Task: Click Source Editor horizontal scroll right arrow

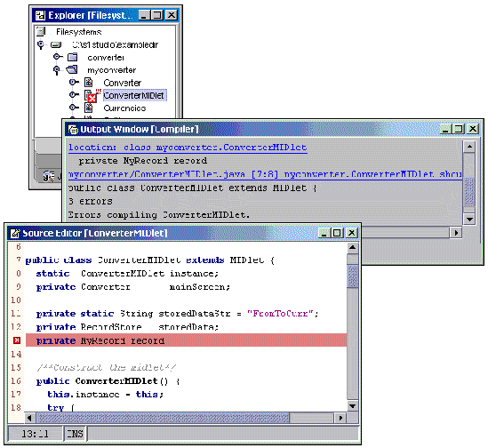Action: [x=340, y=418]
